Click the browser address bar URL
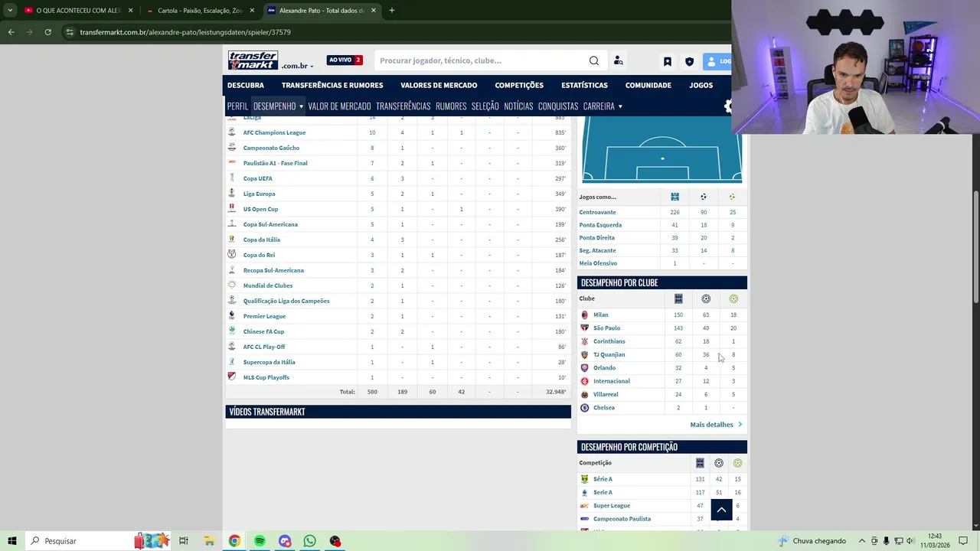The height and width of the screenshot is (551, 980). tap(185, 32)
